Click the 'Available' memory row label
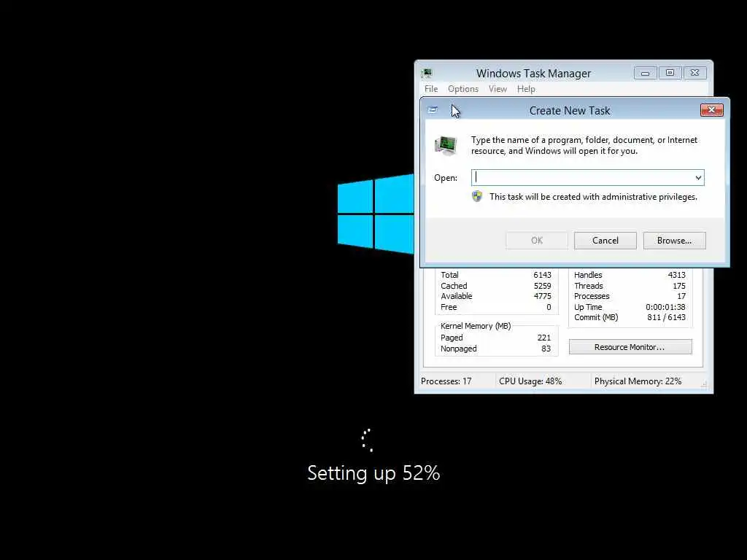 457,296
